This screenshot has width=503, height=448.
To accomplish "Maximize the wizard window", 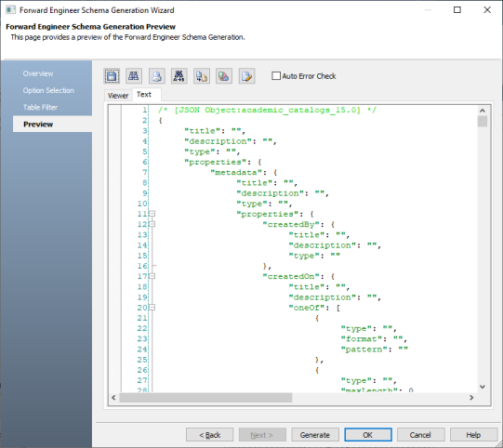I will pos(457,10).
